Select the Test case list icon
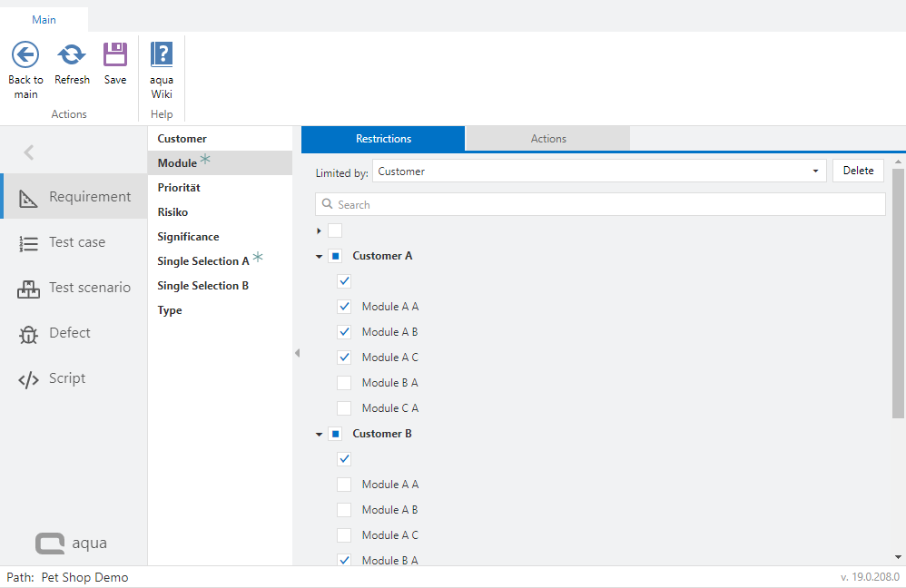Image resolution: width=906 pixels, height=588 pixels. point(28,242)
